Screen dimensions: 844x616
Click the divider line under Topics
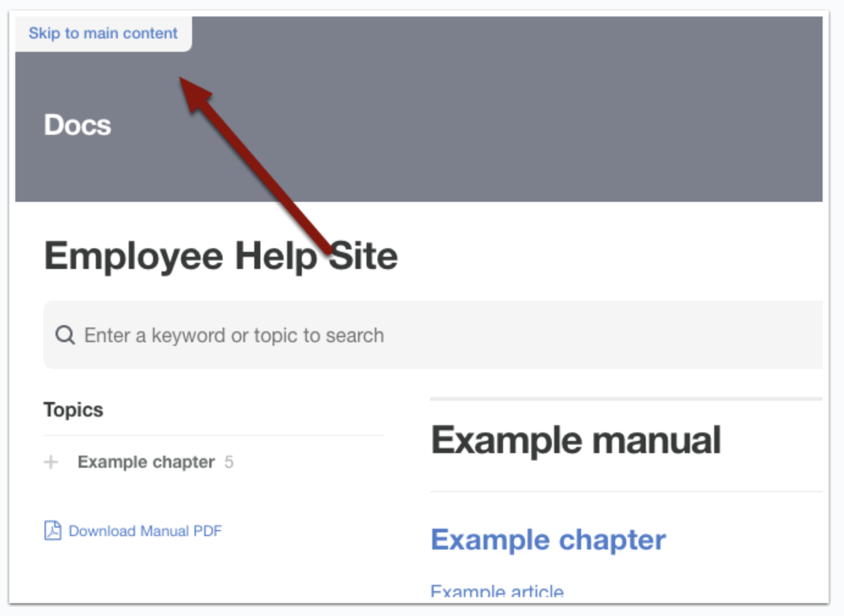pos(213,435)
